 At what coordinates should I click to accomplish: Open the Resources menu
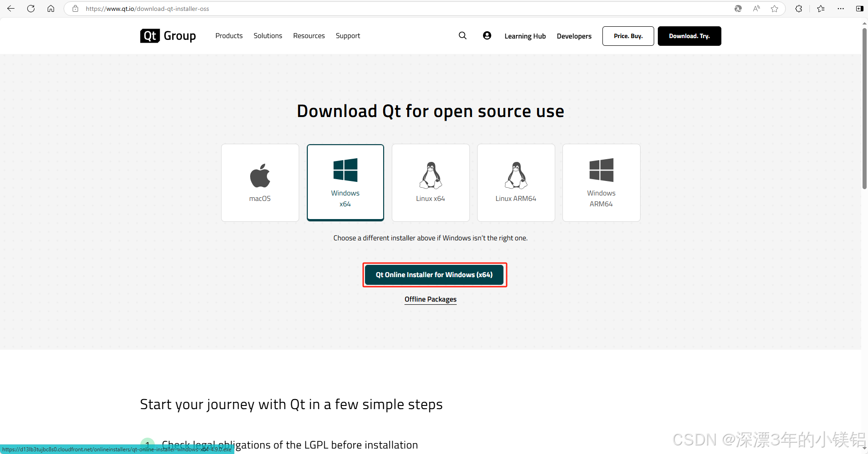click(x=309, y=36)
